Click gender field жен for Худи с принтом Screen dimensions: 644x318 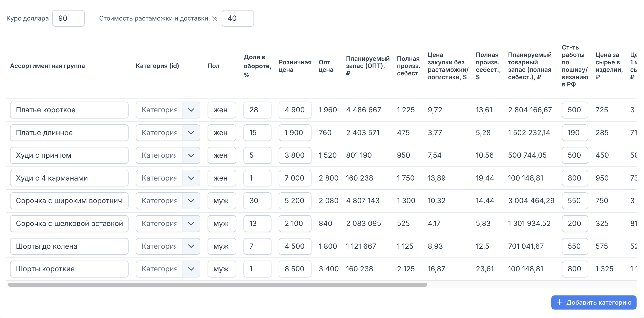(x=222, y=155)
